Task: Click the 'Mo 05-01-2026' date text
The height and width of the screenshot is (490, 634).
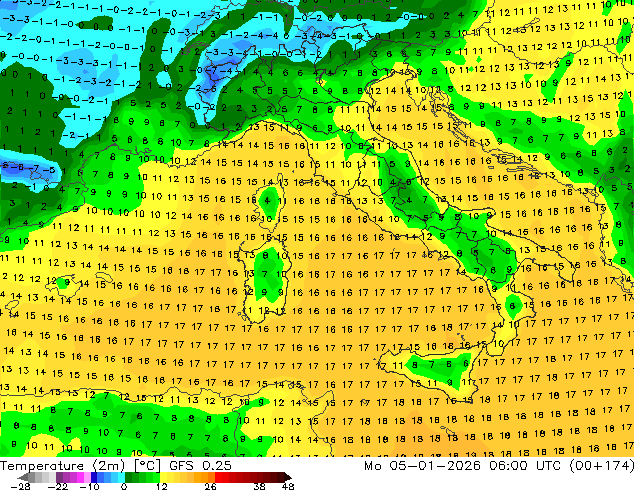Action: click(x=422, y=466)
